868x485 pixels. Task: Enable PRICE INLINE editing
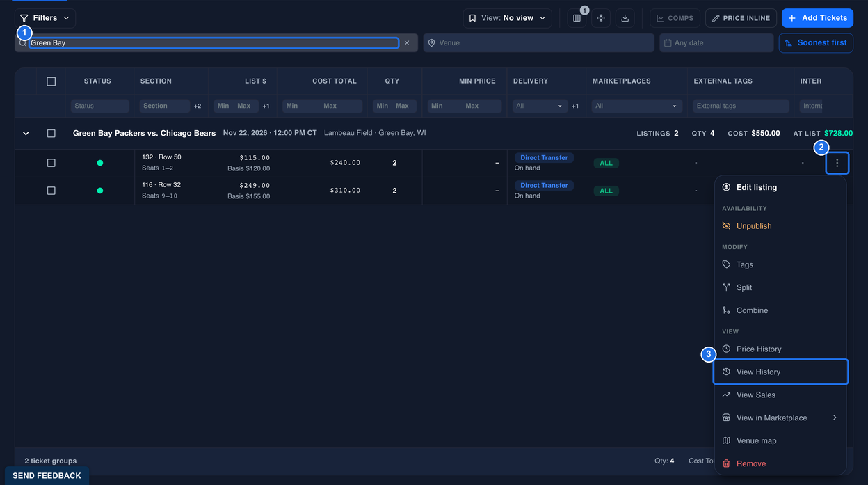tap(741, 18)
